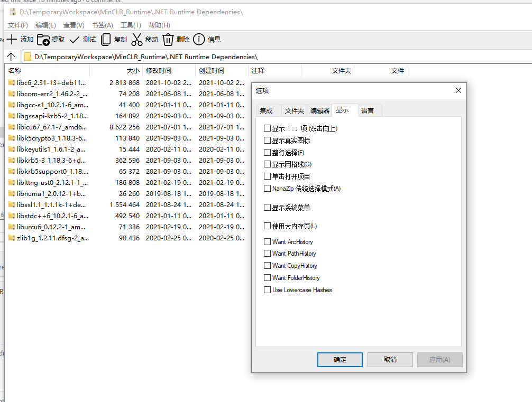532x402 pixels.
Task: Select folder icon of libcom-err2_1.46.2-2
Action: click(12, 94)
